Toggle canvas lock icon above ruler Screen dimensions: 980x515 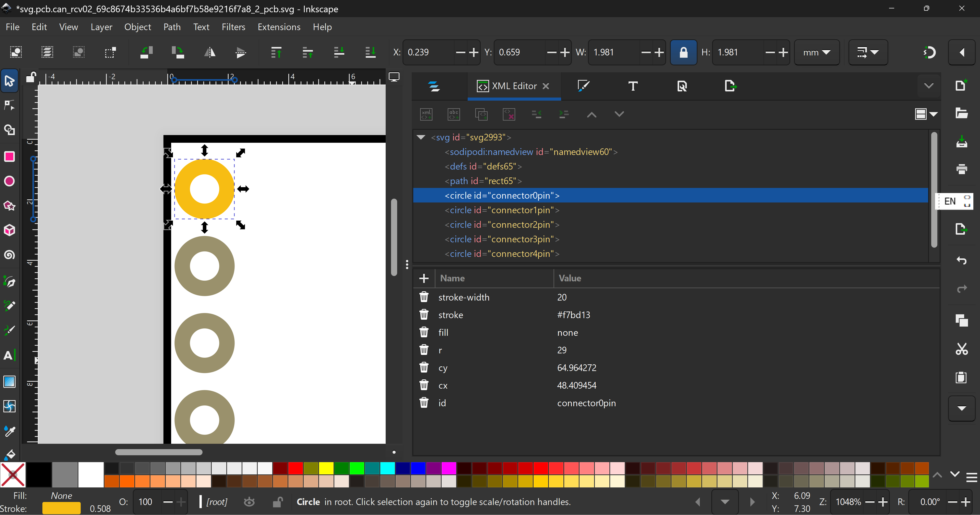31,77
